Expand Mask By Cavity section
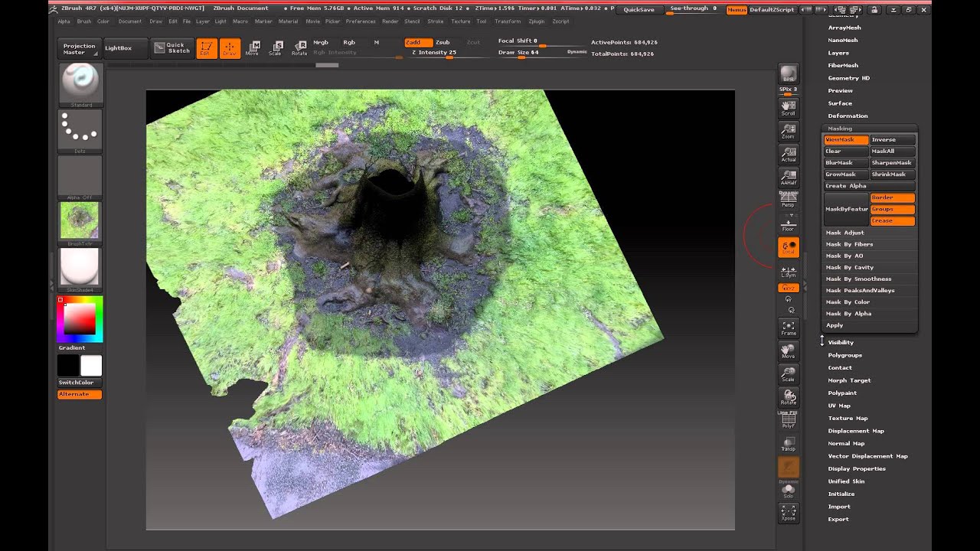The image size is (980, 551). (850, 268)
